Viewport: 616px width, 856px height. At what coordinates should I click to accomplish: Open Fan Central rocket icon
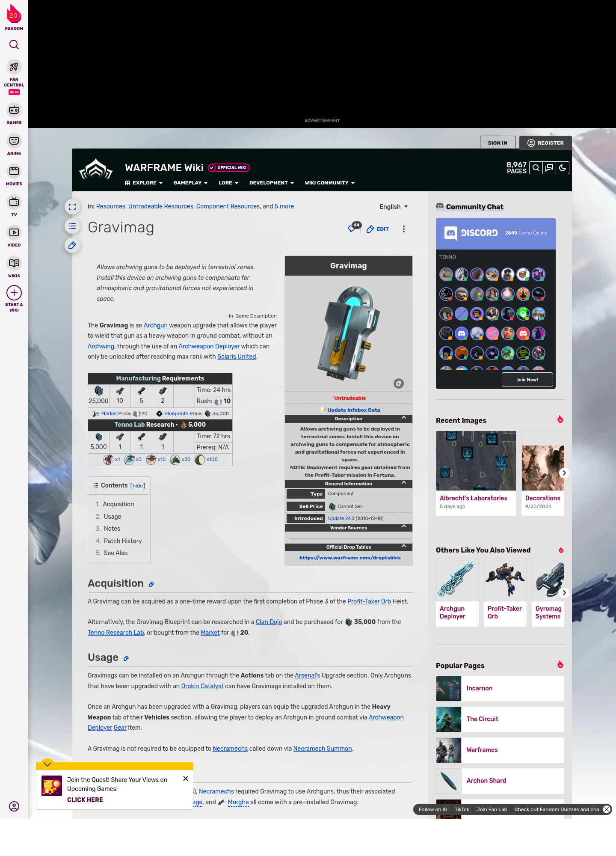tap(14, 67)
